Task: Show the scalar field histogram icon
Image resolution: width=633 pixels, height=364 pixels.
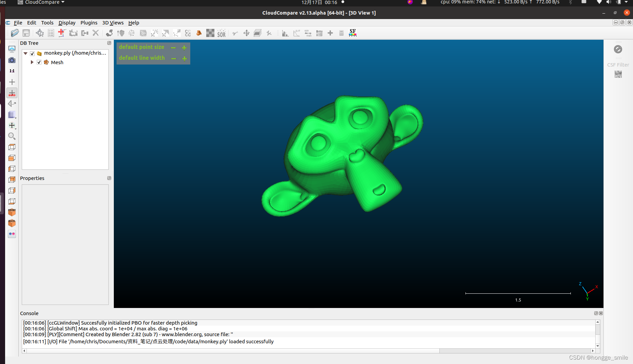Action: point(285,33)
